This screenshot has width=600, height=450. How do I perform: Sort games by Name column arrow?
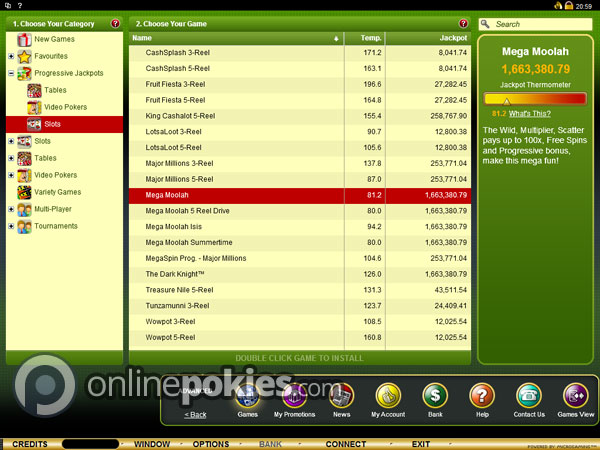pos(336,38)
